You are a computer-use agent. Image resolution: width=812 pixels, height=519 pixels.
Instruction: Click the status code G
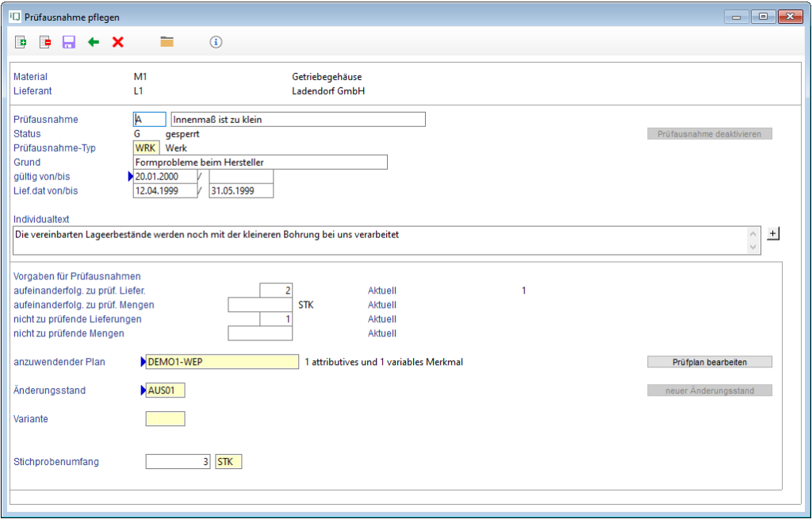(137, 134)
